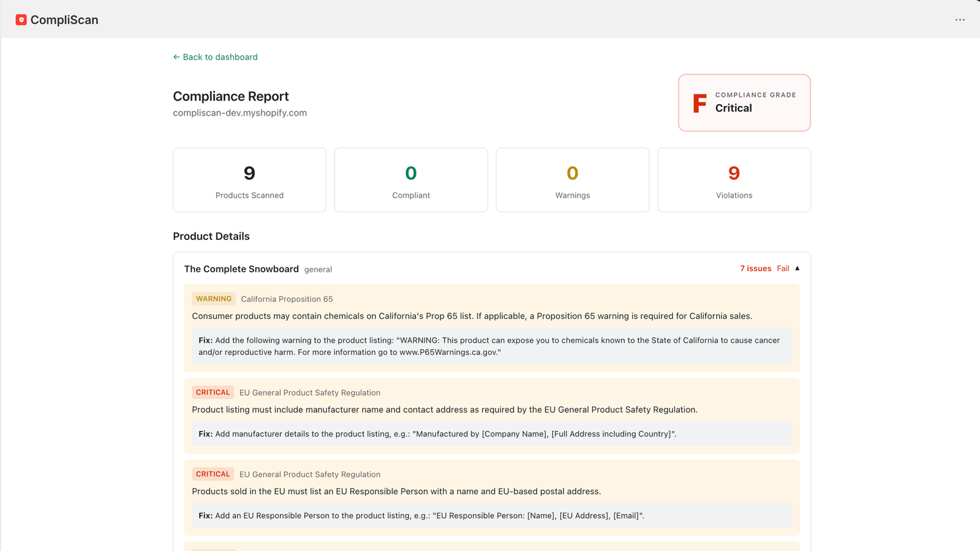980x551 pixels.
Task: Select the Violations count card
Action: point(734,180)
